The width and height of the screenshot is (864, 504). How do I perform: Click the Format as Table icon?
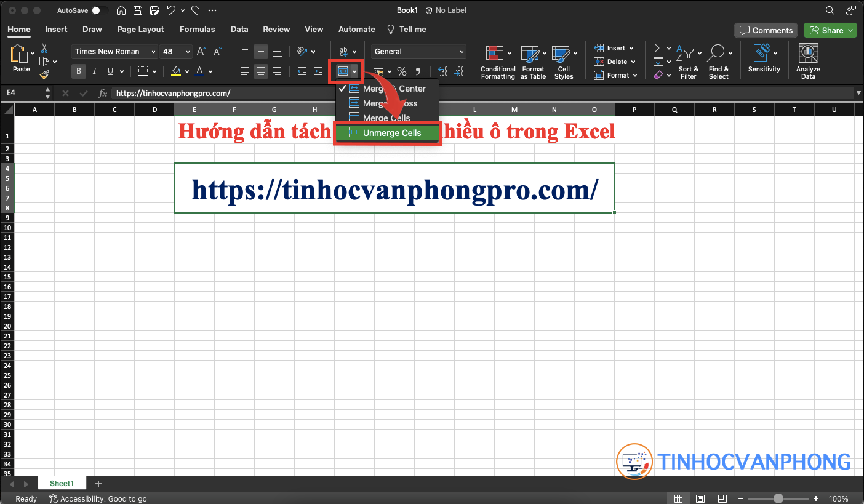pos(530,54)
